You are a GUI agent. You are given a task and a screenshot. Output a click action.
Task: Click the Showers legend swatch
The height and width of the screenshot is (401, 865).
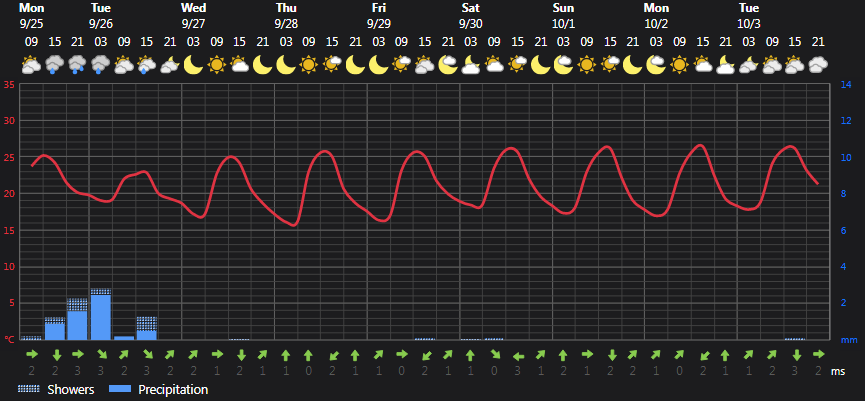tap(29, 389)
